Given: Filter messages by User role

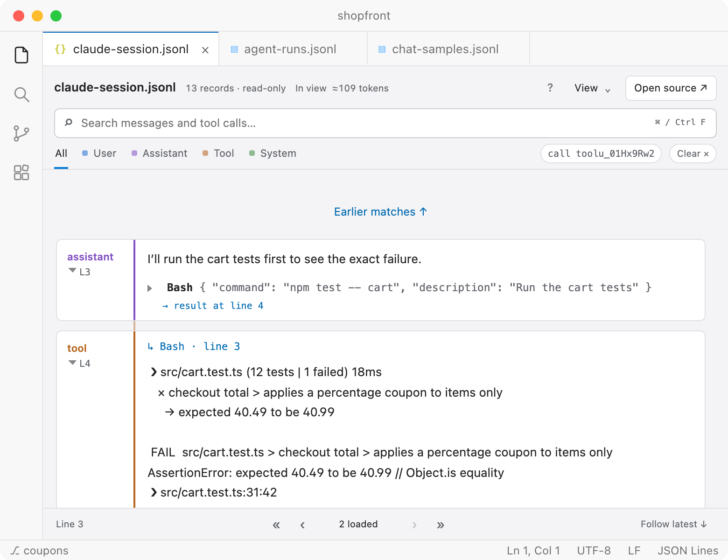Looking at the screenshot, I should coord(99,153).
